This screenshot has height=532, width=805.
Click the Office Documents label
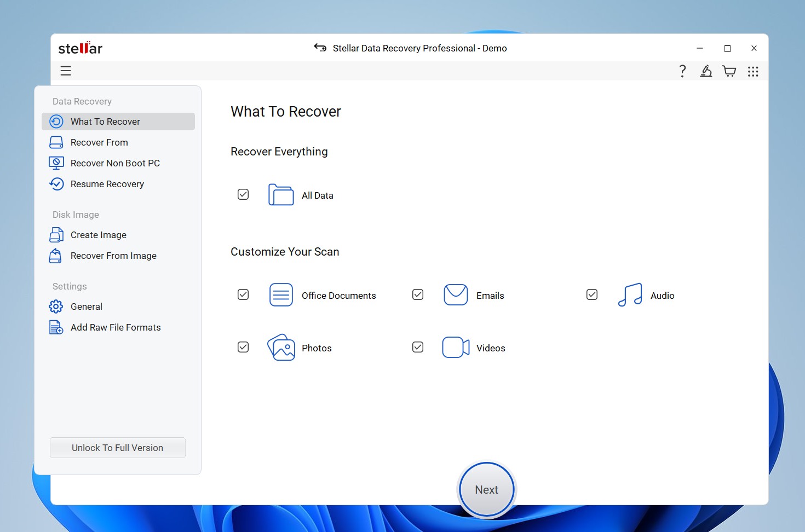pos(339,296)
